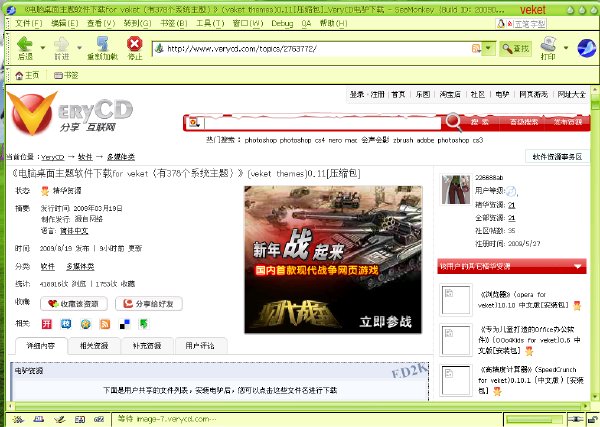
Task: Click the security lock icon in status bar
Action: point(593,419)
